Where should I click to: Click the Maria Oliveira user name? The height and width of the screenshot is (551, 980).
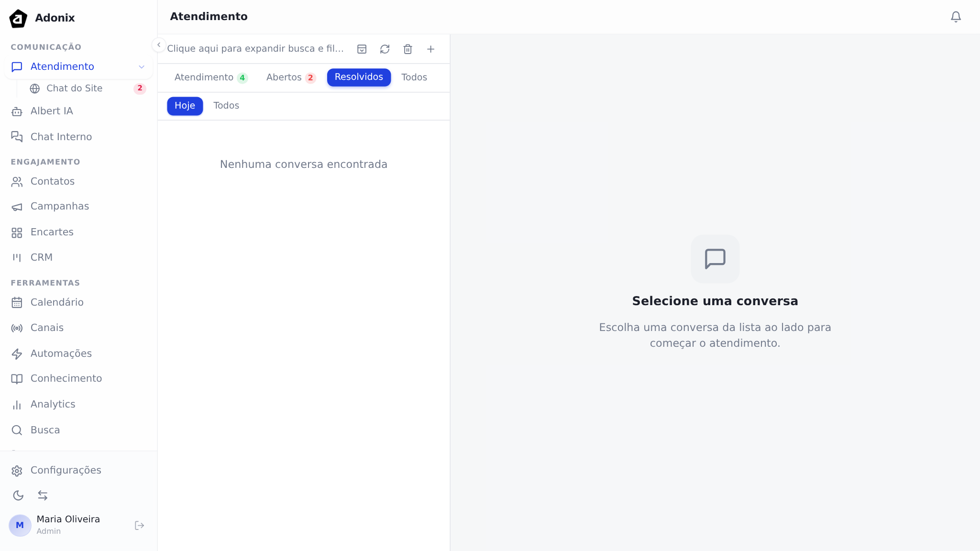click(68, 519)
